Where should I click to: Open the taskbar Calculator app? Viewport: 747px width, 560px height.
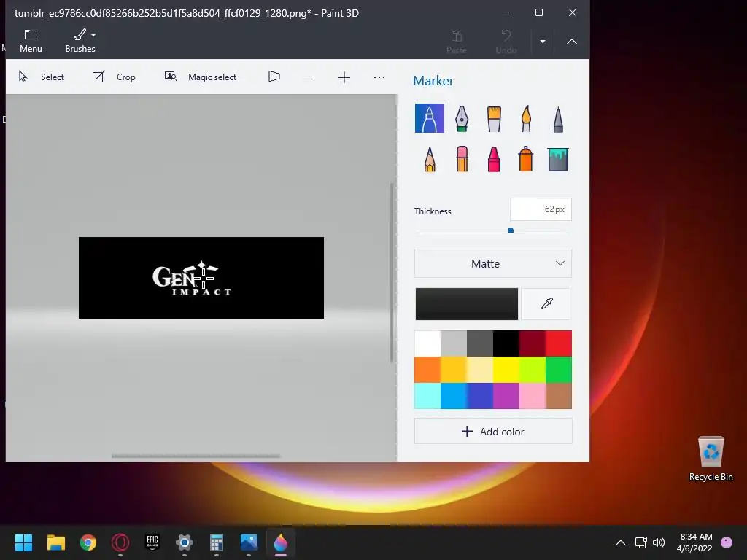click(x=216, y=542)
